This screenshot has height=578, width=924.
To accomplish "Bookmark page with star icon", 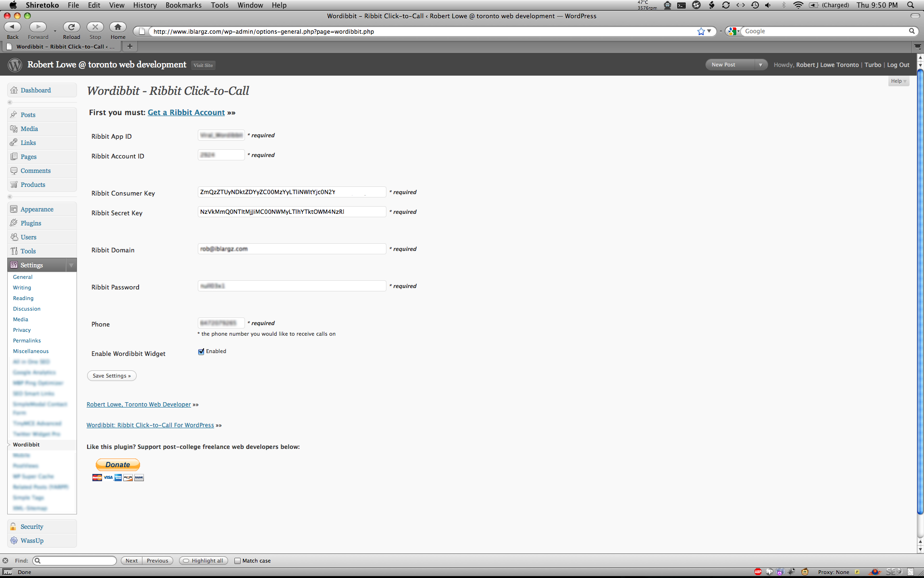I will click(x=701, y=31).
